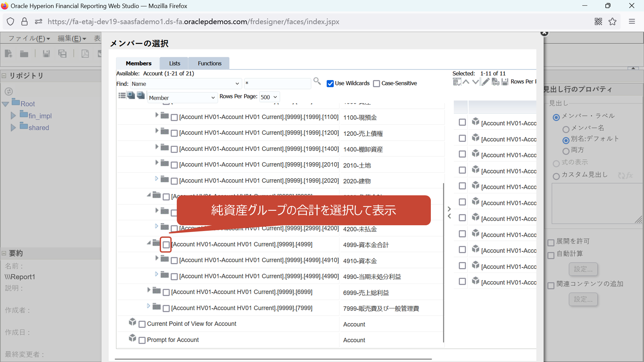Image resolution: width=644 pixels, height=362 pixels.
Task: Click the collapse-all minus icon above member tree
Action: point(141,95)
